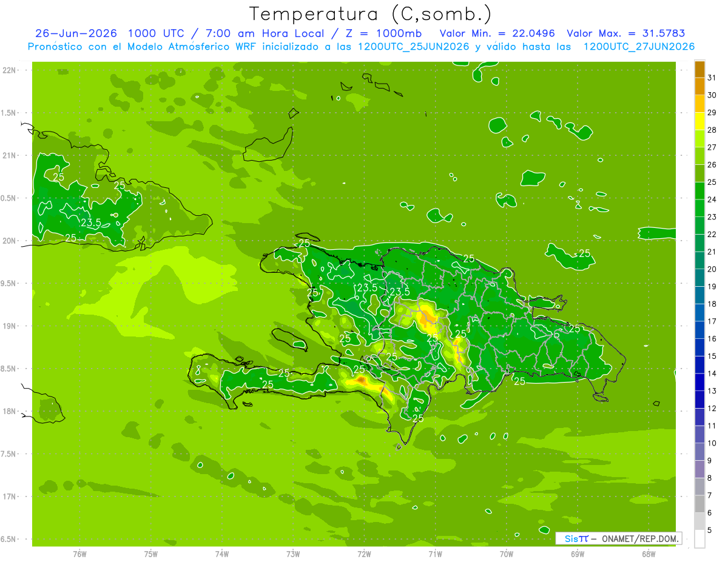Screen dimensions: 728x562
Task: Pick the blue swatch between 15 and 16
Action: (699, 348)
